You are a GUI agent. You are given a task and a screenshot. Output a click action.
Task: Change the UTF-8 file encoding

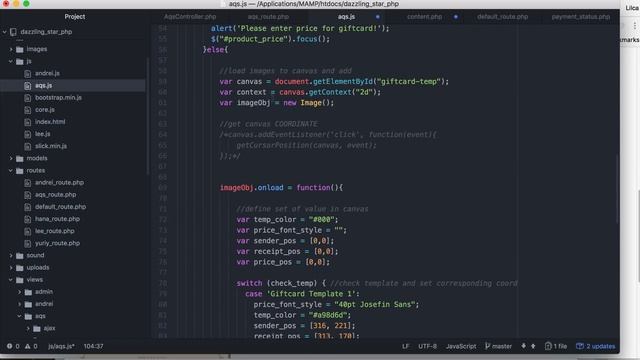[x=427, y=346]
